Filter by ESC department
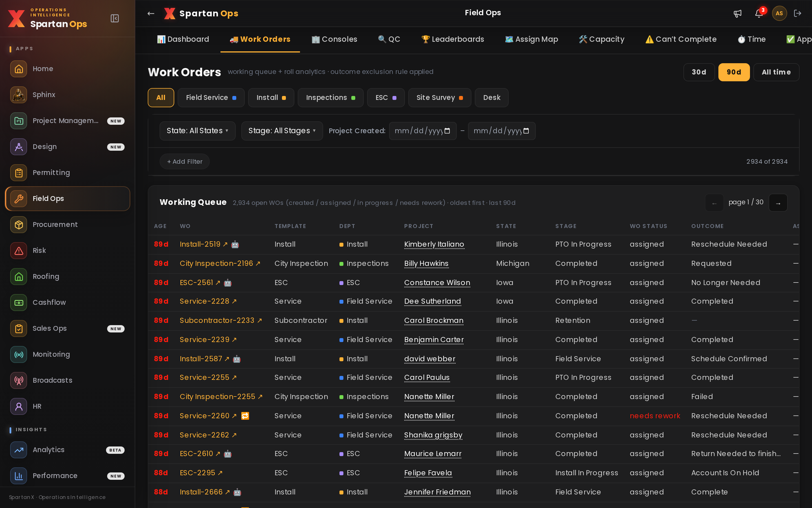The width and height of the screenshot is (812, 508). point(386,98)
